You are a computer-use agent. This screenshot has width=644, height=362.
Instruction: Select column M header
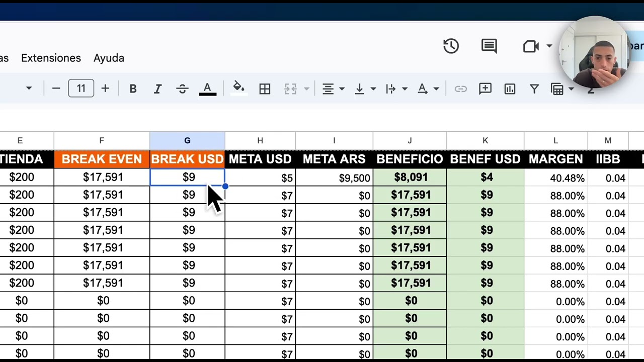pos(608,140)
